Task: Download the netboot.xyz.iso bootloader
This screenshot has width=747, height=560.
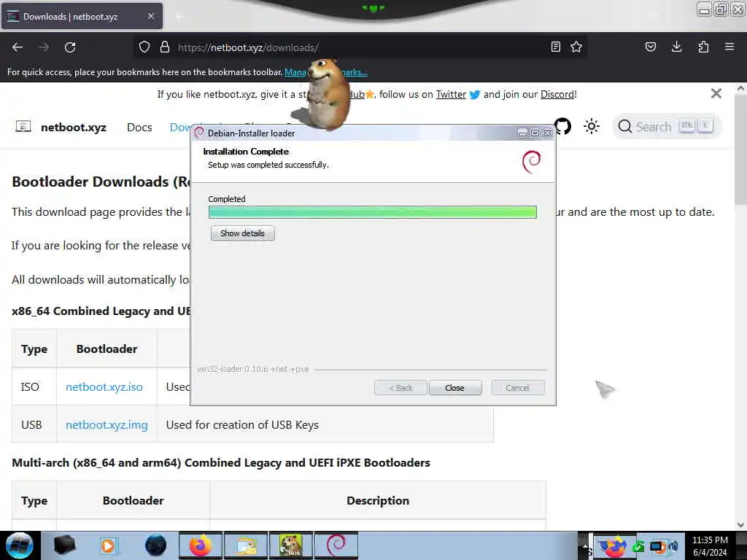Action: 104,386
